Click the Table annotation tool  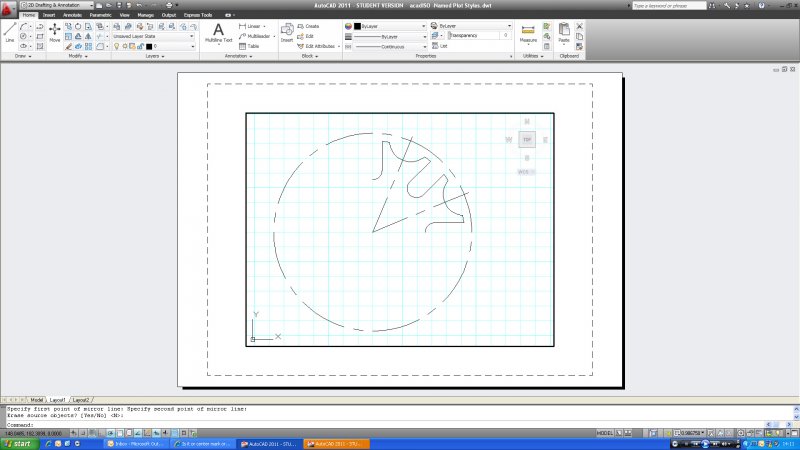pyautogui.click(x=249, y=46)
